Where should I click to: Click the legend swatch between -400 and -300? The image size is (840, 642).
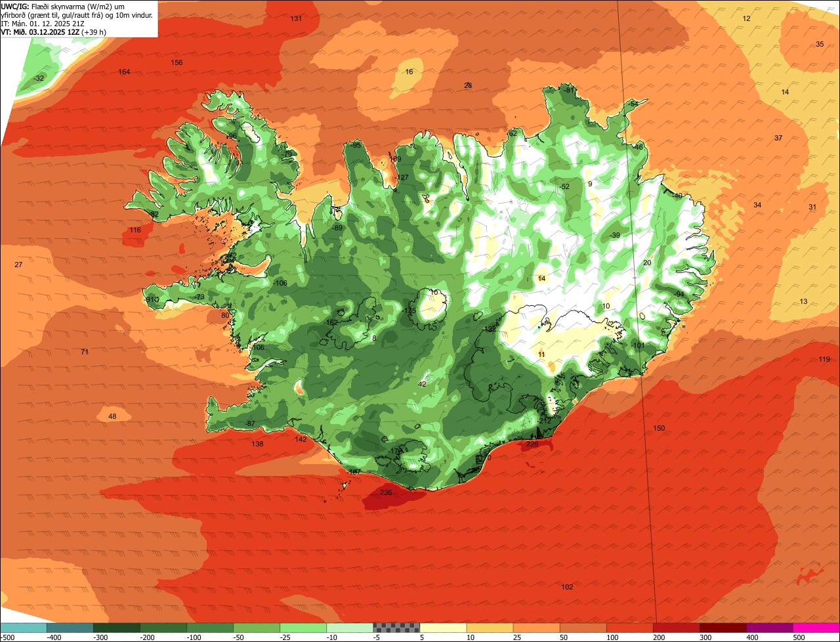70,627
